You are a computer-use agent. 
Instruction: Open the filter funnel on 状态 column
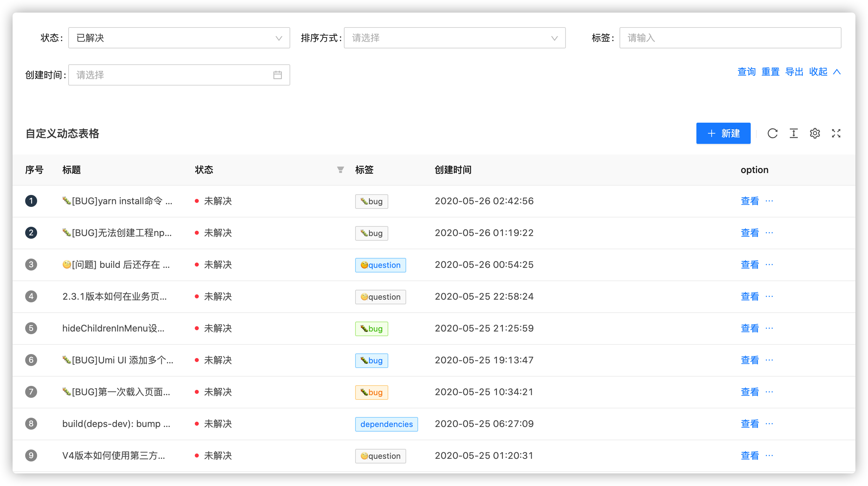click(340, 170)
